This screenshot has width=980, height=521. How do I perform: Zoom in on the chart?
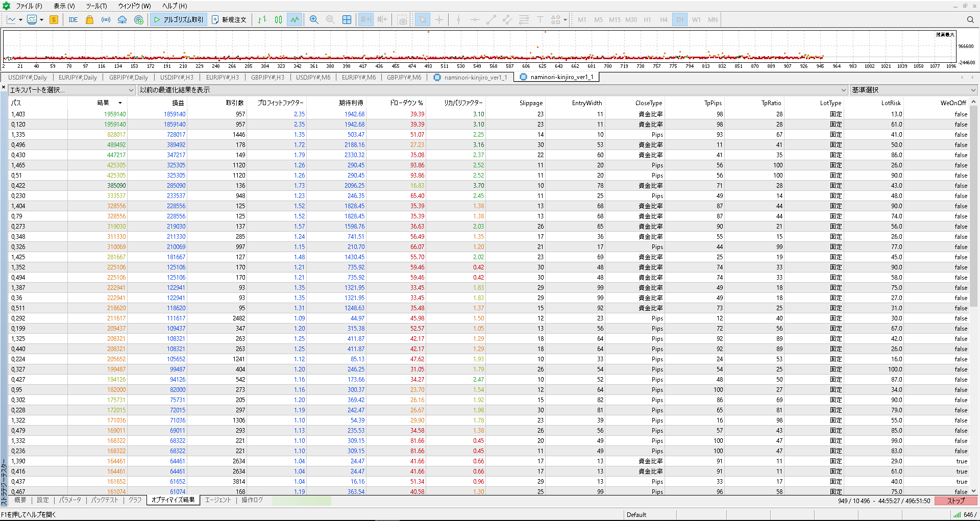(314, 20)
